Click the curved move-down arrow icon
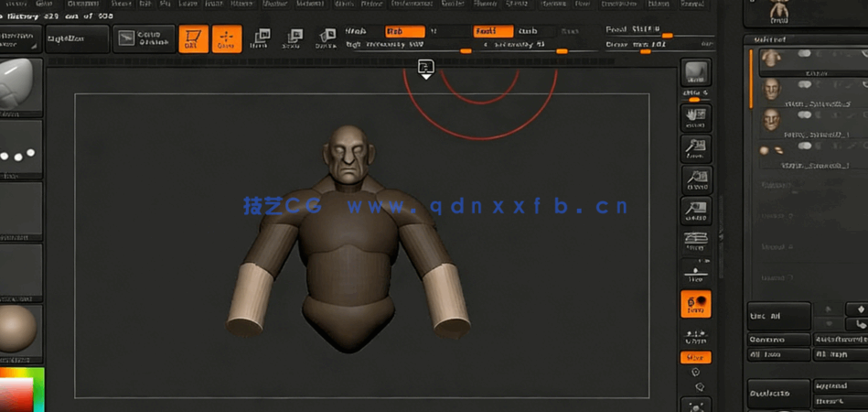 [860, 323]
